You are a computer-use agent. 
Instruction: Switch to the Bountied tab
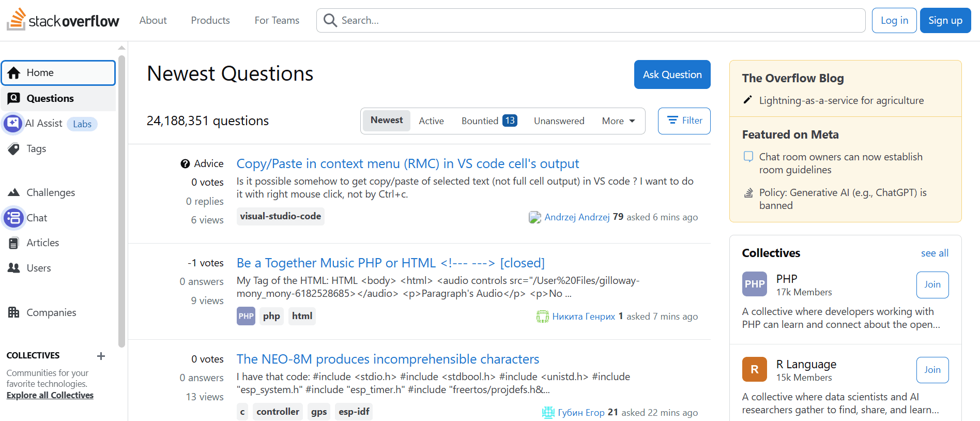(489, 121)
